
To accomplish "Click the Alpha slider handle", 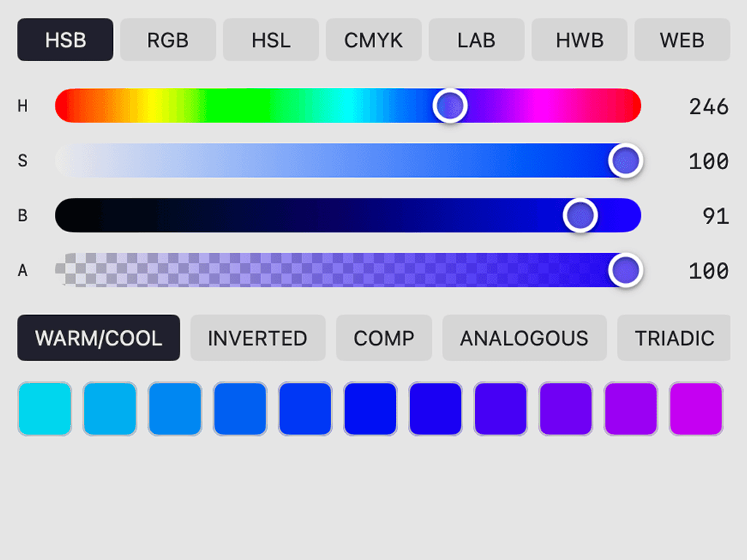I will pyautogui.click(x=627, y=270).
